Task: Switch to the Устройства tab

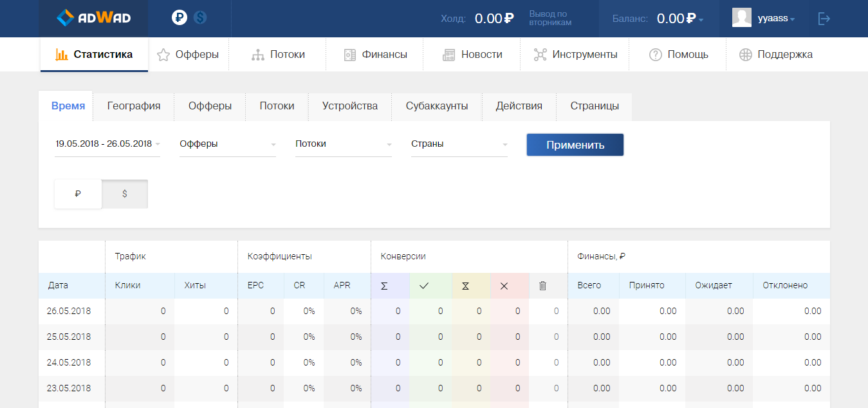Action: (x=350, y=106)
